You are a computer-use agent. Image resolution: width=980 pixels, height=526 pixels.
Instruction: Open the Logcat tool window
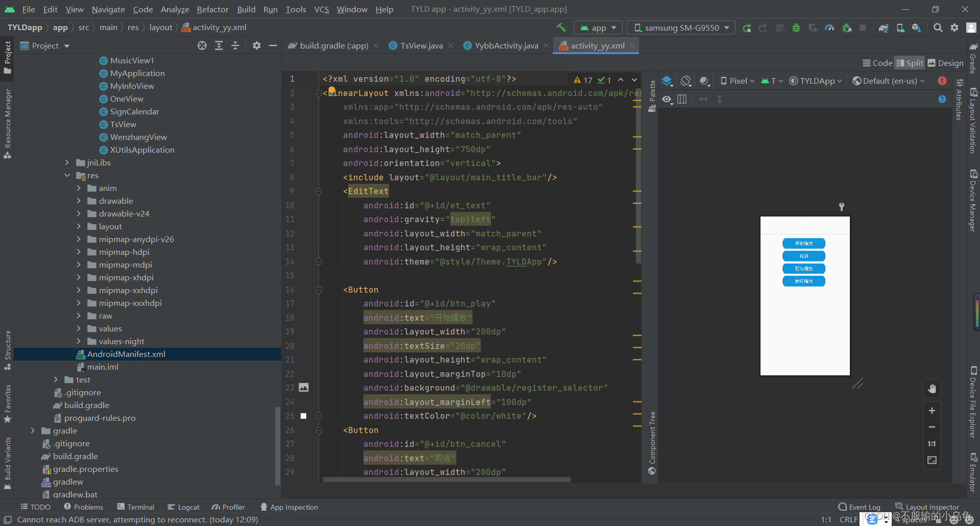click(184, 507)
